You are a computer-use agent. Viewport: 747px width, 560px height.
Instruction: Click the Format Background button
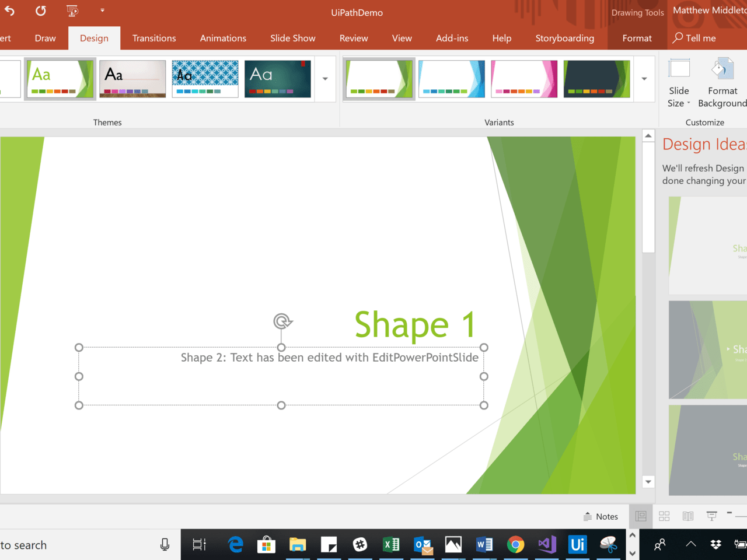[x=722, y=82]
